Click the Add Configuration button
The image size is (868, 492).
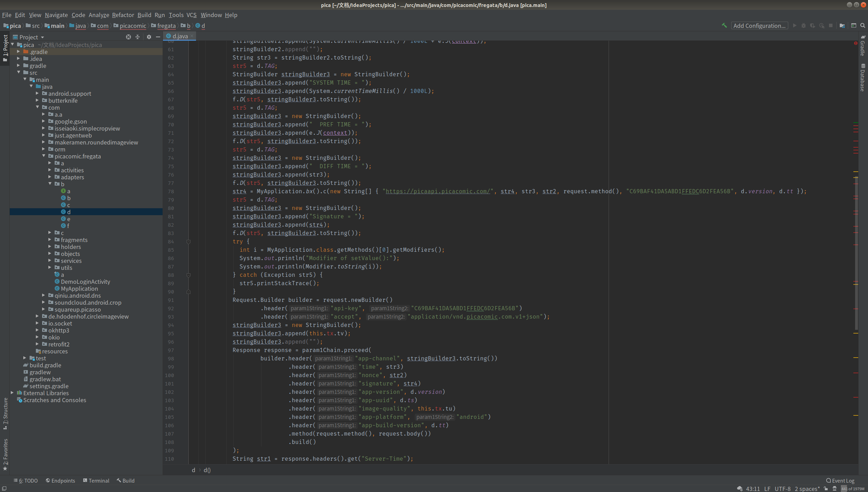click(x=759, y=25)
